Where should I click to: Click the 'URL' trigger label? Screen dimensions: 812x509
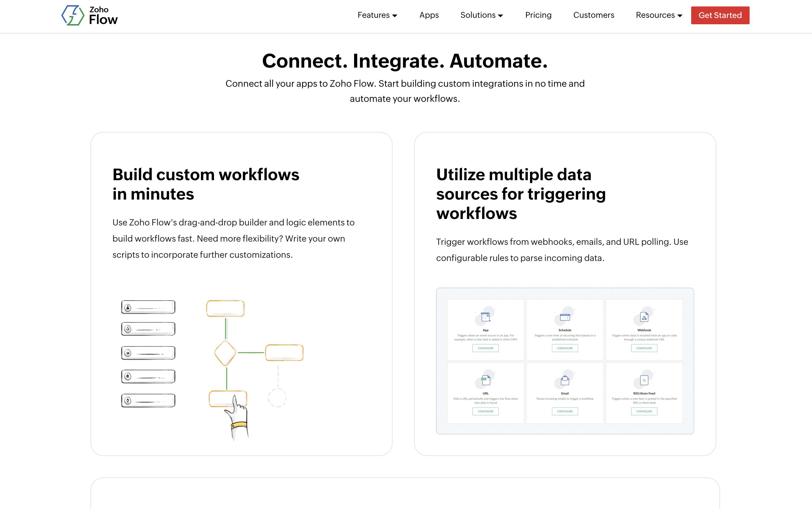[x=486, y=393]
